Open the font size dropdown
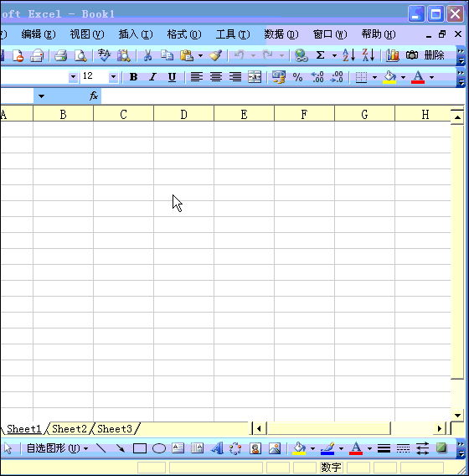Viewport: 469px width, 476px height. click(x=113, y=77)
